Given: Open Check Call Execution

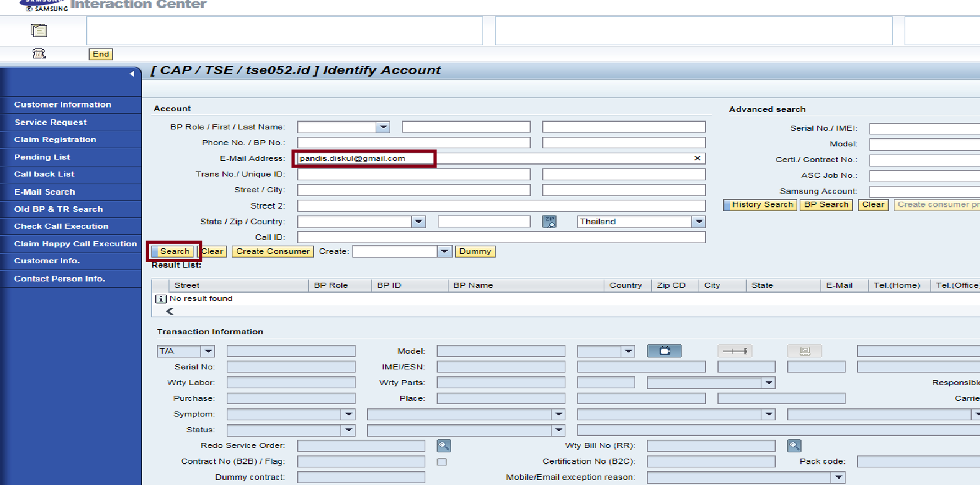Looking at the screenshot, I should tap(62, 226).
